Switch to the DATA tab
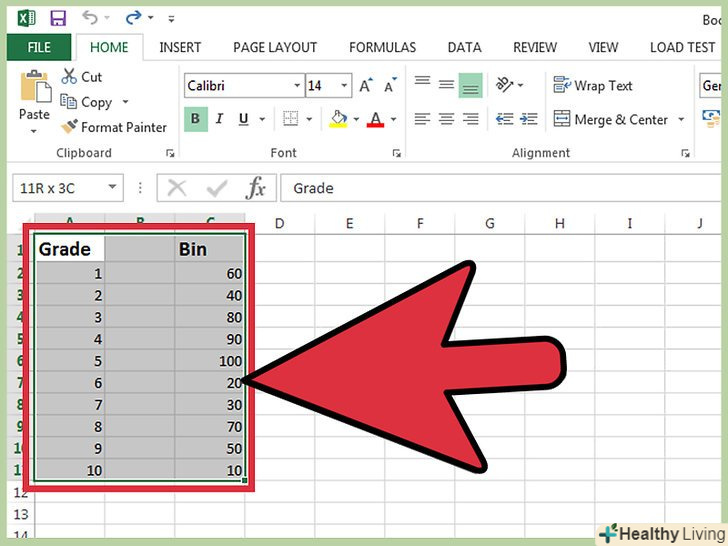 click(x=464, y=47)
